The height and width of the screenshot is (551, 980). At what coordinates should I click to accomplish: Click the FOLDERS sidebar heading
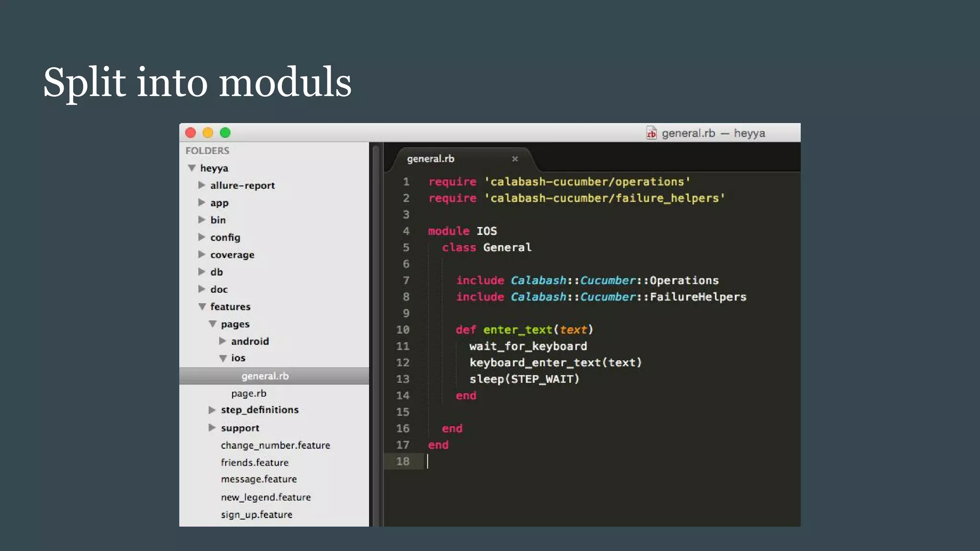point(207,151)
